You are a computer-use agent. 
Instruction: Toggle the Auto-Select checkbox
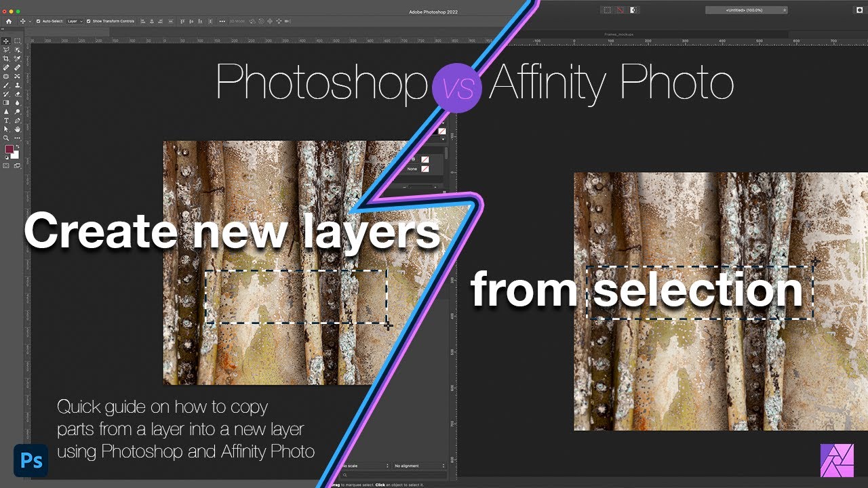click(38, 21)
